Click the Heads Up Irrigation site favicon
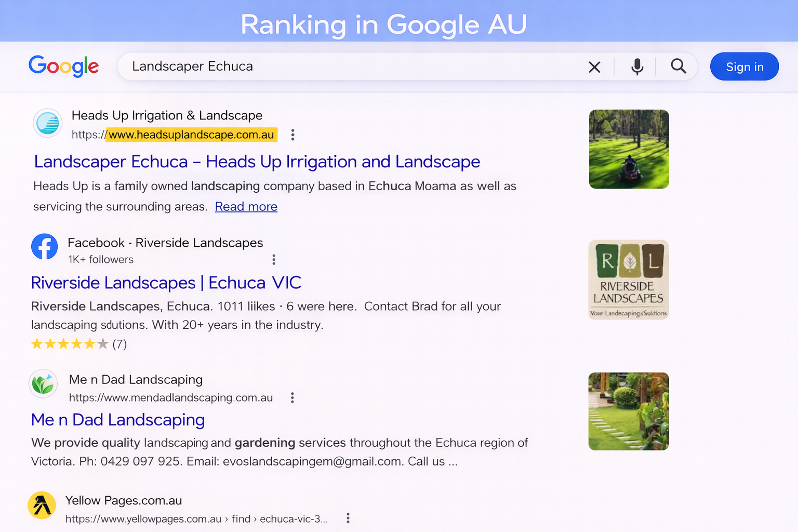Viewport: 798px width, 532px height. point(48,124)
